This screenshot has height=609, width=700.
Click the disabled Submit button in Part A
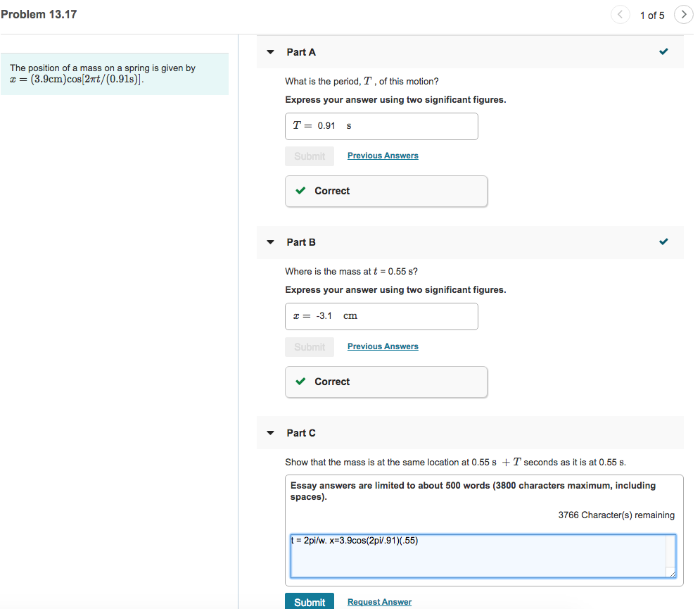click(310, 156)
